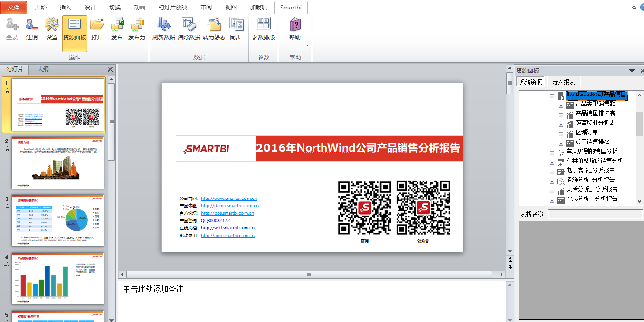Click the http://www.smartbi.com.cn link on slide
This screenshot has height=322, width=644.
pyautogui.click(x=229, y=199)
